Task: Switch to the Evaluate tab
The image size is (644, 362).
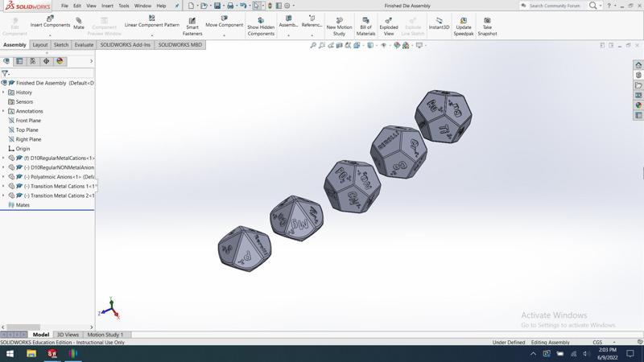Action: 84,45
